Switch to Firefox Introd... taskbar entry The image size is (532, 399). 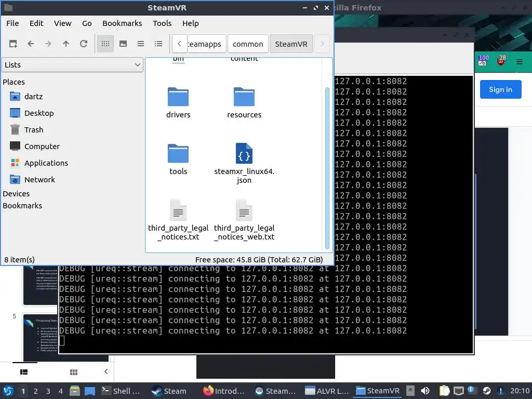[224, 391]
